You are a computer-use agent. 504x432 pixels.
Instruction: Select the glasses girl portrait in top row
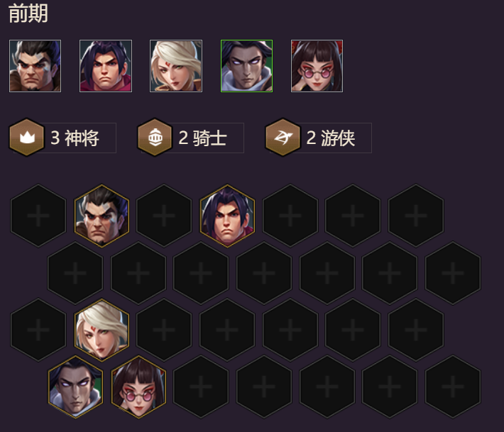pos(317,66)
